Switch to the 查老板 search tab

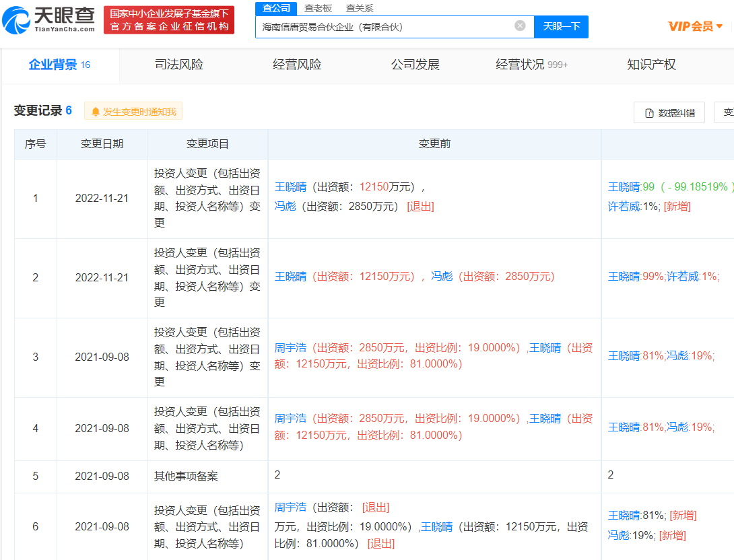(318, 8)
